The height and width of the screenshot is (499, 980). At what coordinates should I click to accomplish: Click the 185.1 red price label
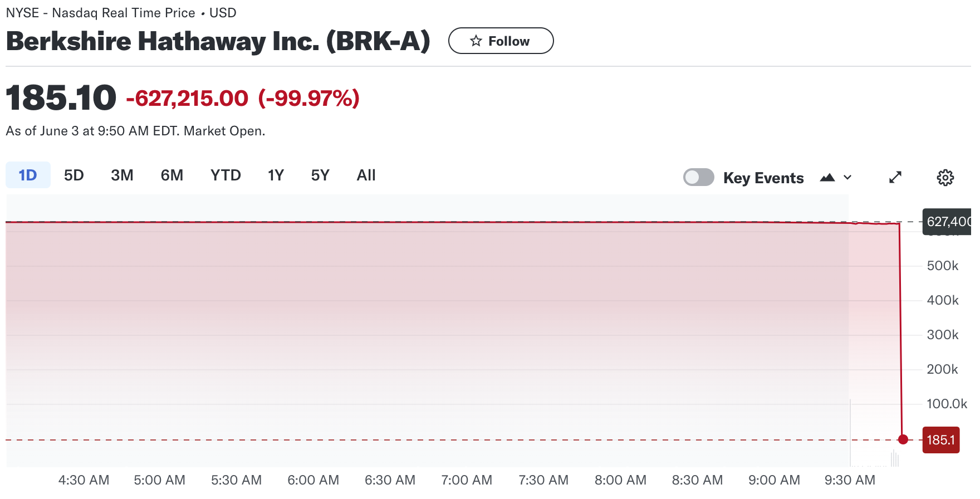click(x=941, y=440)
